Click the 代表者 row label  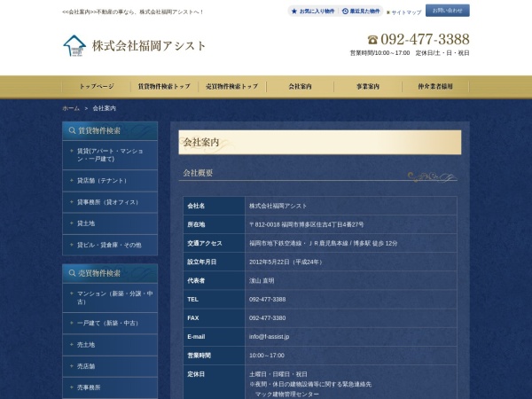(x=196, y=280)
